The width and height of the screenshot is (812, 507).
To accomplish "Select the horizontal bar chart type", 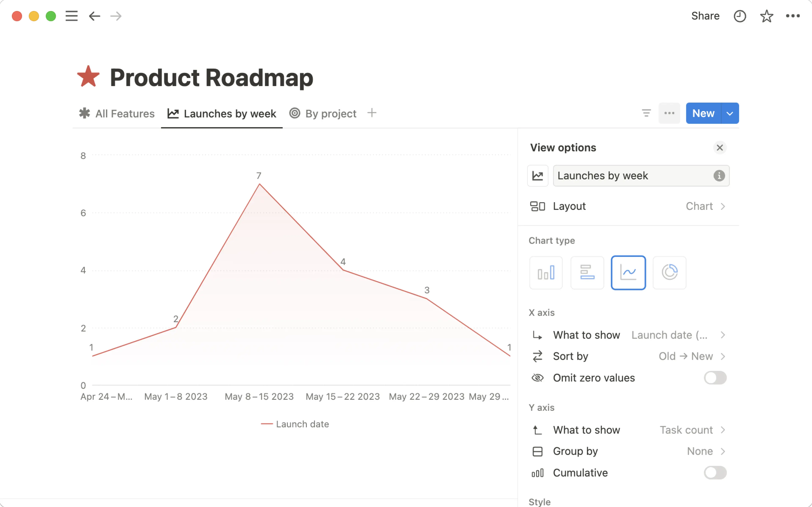I will tap(587, 273).
